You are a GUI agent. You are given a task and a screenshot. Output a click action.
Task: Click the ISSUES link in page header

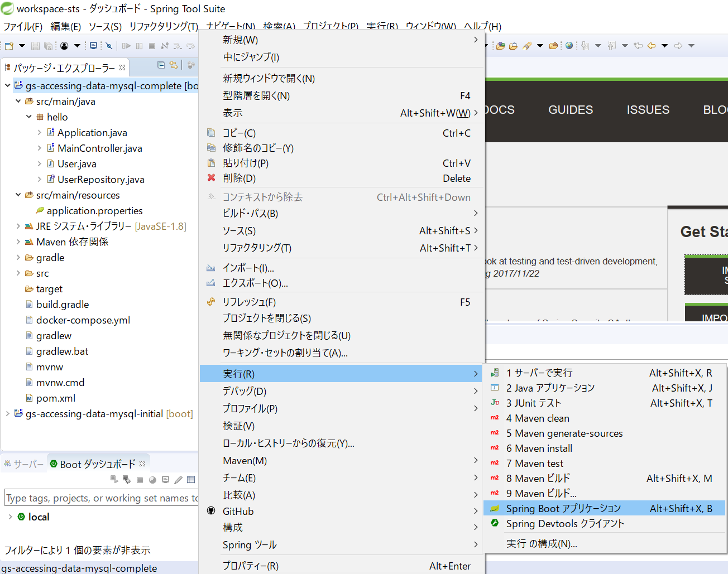648,110
